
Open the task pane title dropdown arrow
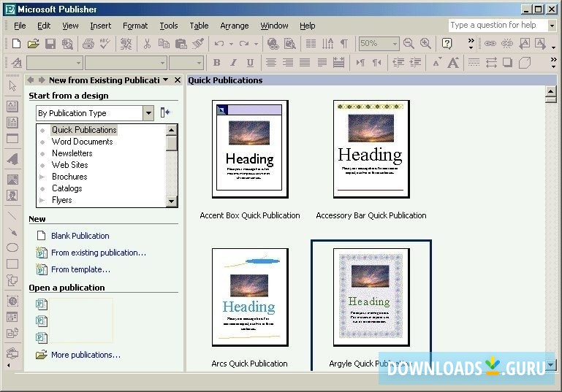166,80
